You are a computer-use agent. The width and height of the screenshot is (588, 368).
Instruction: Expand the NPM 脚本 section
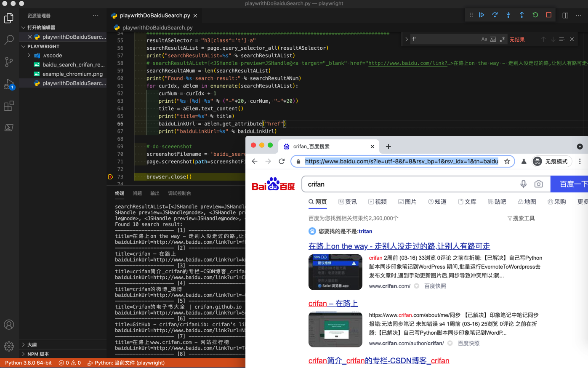(x=24, y=354)
